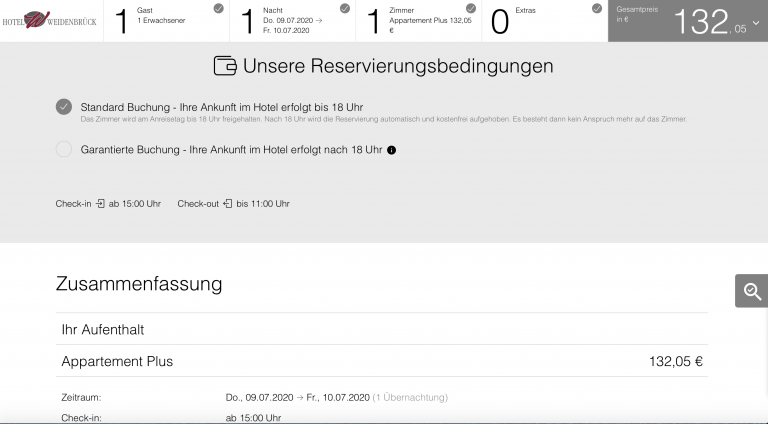Expand the Gesamtpreis chevron dropdown

click(x=756, y=23)
